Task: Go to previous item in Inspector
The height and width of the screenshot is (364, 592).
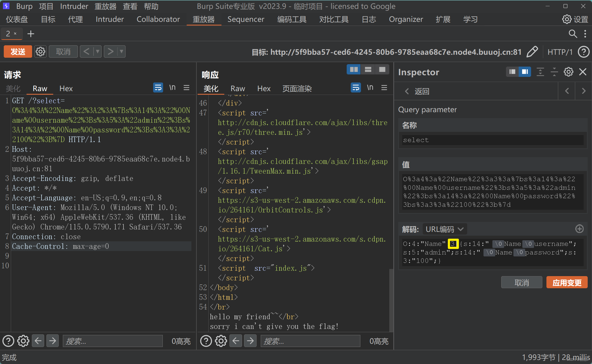Action: (x=567, y=91)
